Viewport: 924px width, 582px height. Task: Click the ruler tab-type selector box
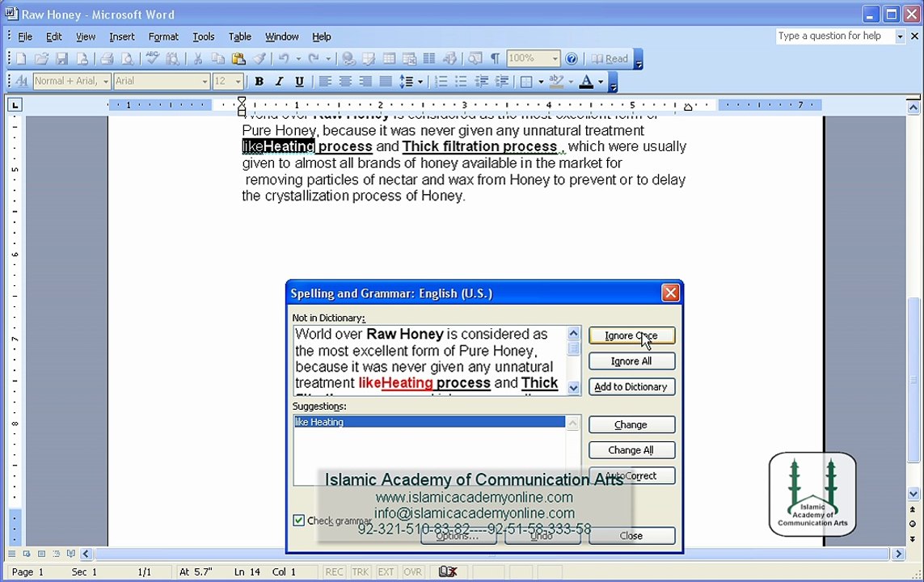(x=15, y=105)
